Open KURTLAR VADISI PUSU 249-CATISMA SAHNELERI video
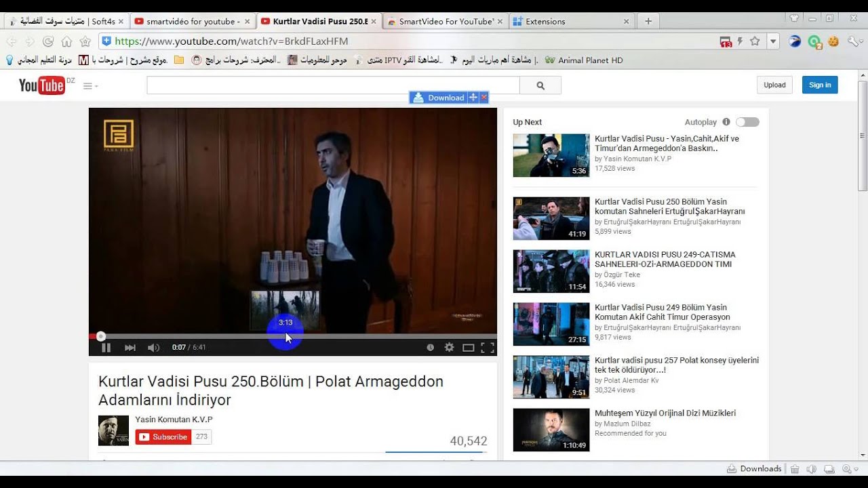The height and width of the screenshot is (488, 868). pyautogui.click(x=665, y=259)
